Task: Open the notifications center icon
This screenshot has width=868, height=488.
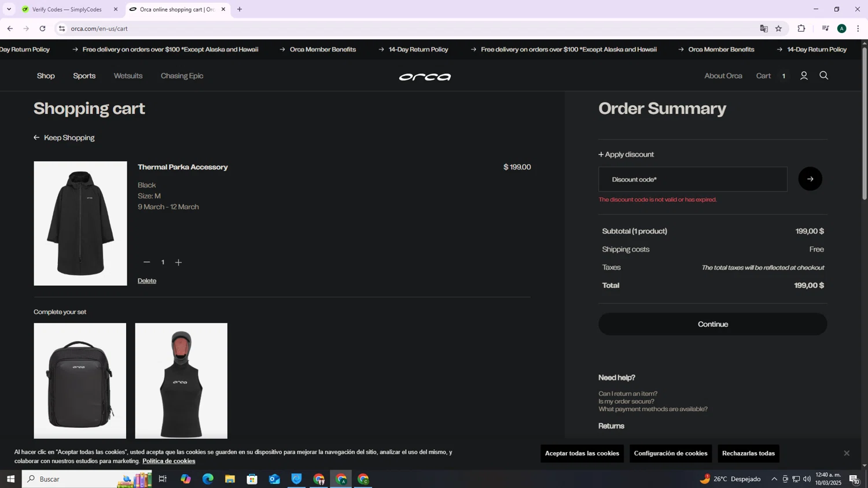Action: pos(854,479)
